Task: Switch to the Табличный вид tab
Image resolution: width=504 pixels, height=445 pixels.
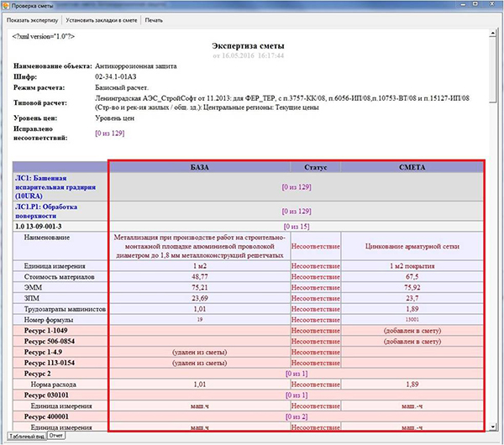Action: click(27, 437)
